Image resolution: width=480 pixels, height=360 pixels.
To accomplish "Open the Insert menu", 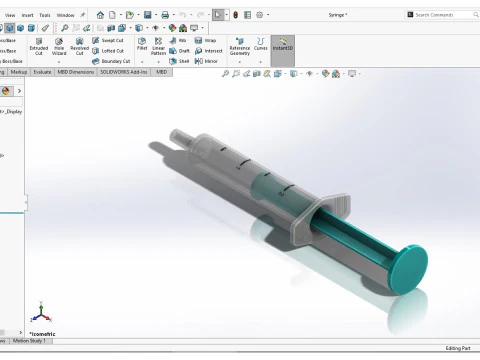I will (27, 15).
